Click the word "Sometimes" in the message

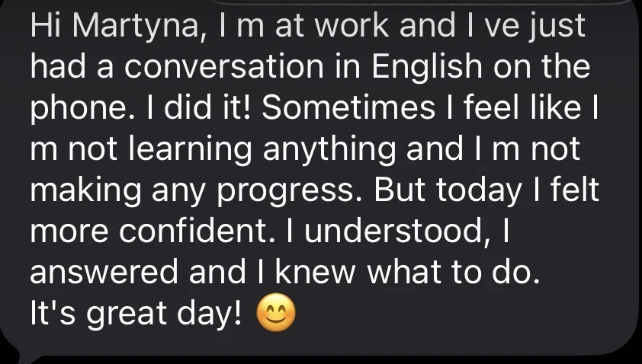point(348,107)
